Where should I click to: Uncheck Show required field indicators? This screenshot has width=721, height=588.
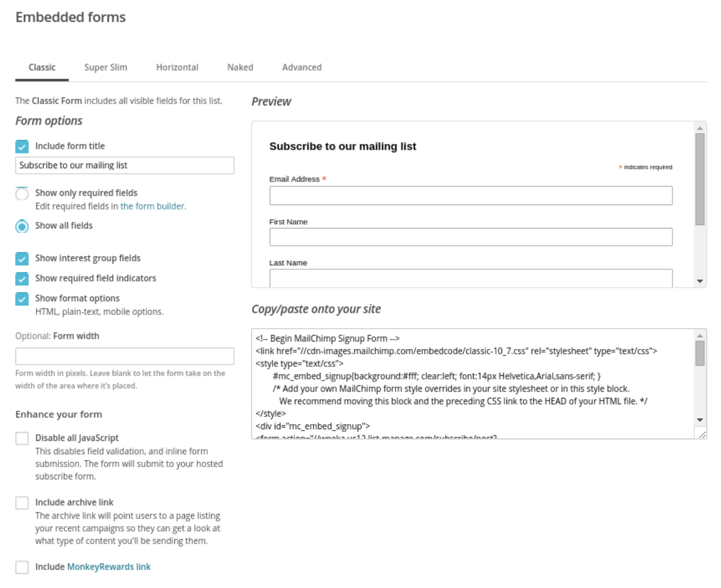(x=22, y=278)
